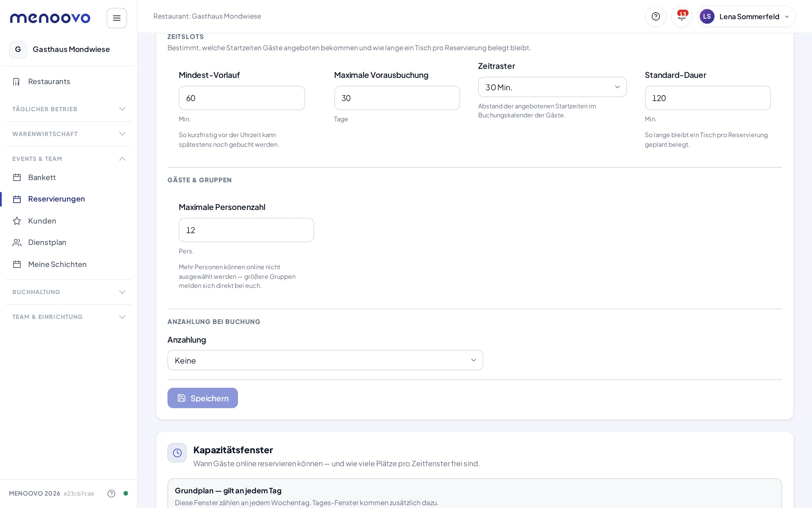Open the Bankett menu item

[x=69, y=178]
